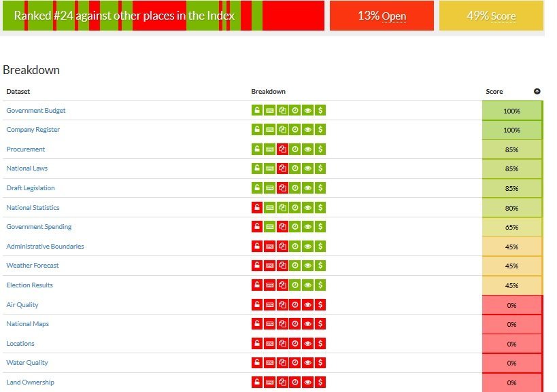The width and height of the screenshot is (557, 392).
Task: Click the clock icon for National Laws
Action: click(x=295, y=168)
